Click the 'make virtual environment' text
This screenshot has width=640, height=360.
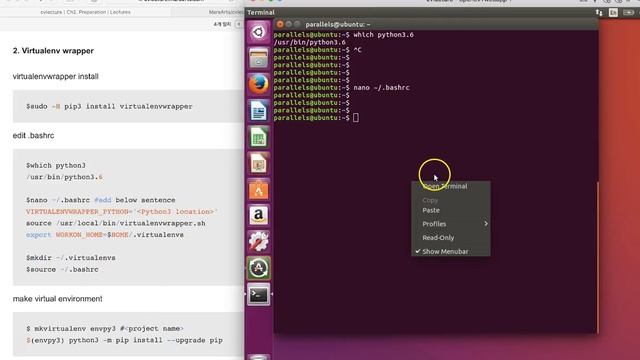(x=58, y=299)
